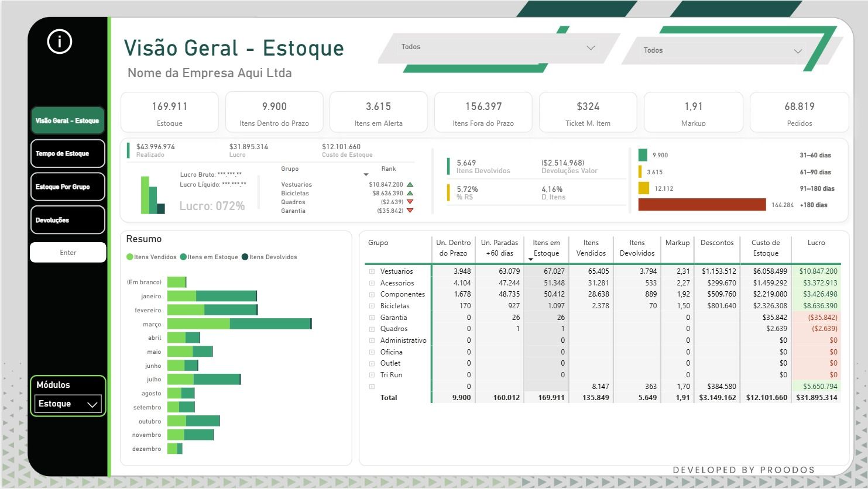868x489 pixels.
Task: Click the Itens em Estoque legend swatch
Action: click(x=183, y=257)
